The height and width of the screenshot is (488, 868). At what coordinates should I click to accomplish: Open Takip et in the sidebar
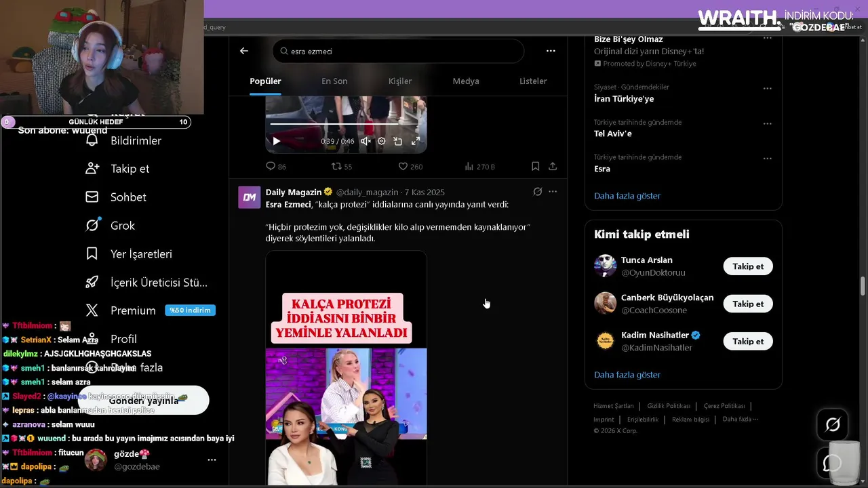pyautogui.click(x=117, y=169)
